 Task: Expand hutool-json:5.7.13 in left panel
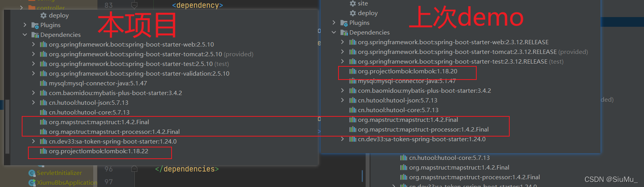[x=33, y=103]
